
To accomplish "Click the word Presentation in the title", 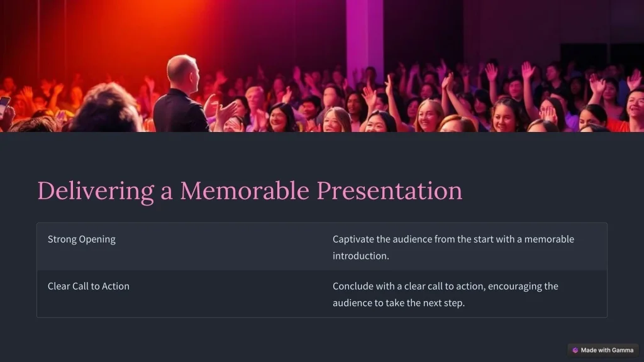I will point(389,191).
